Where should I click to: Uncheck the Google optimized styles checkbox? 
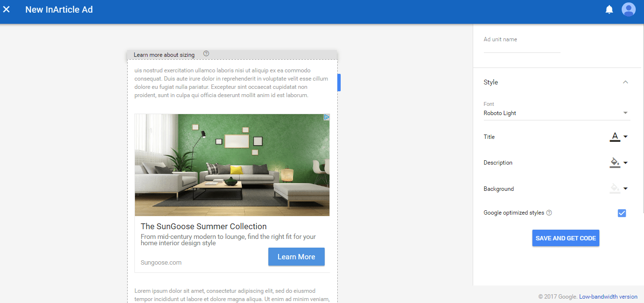point(622,213)
